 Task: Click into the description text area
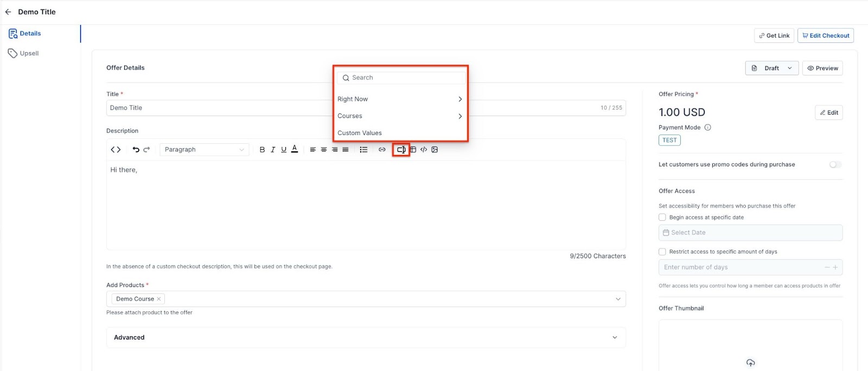(x=366, y=205)
